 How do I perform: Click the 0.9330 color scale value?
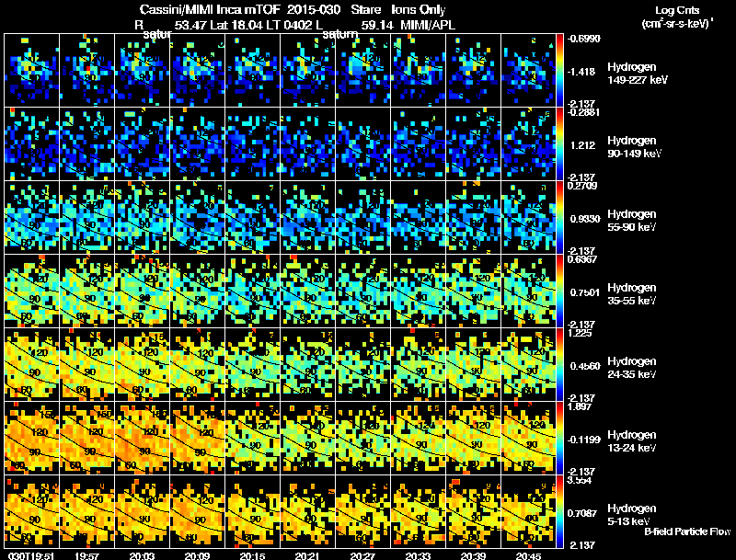585,219
